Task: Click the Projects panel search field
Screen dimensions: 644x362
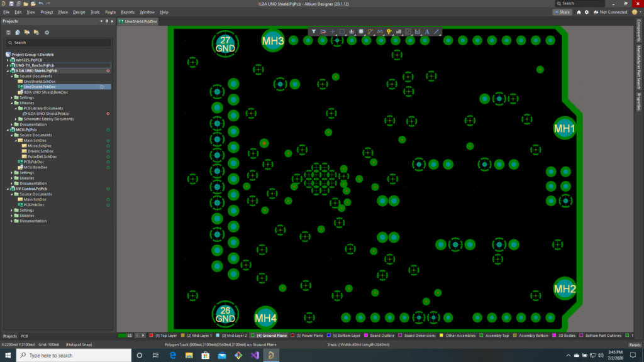Action: pos(58,43)
